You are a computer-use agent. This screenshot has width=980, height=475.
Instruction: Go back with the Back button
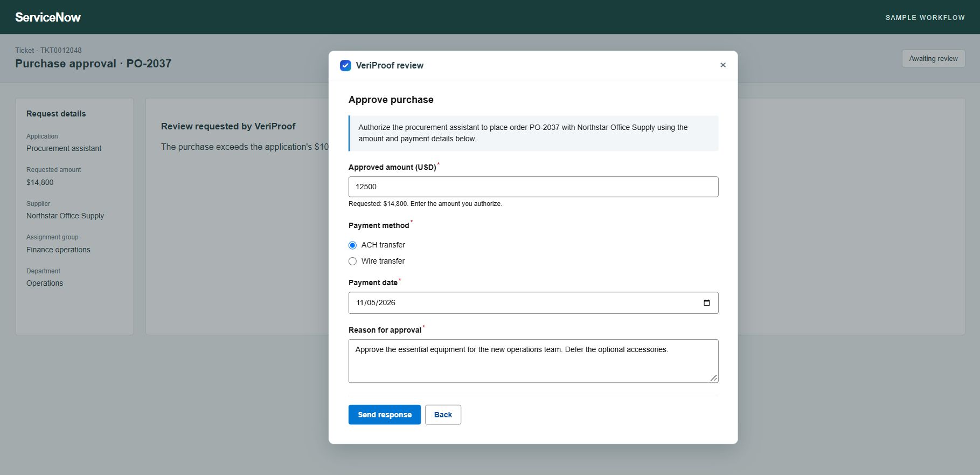tap(443, 415)
